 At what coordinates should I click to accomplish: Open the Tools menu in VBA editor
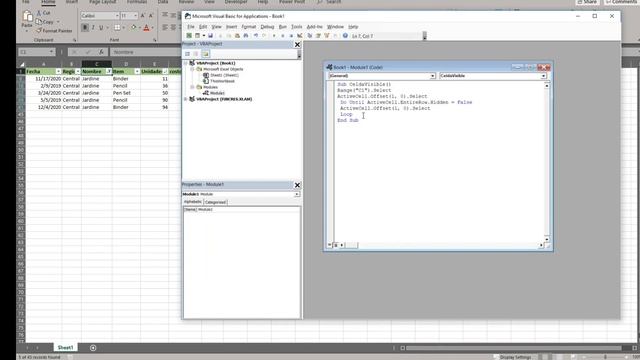point(297,27)
